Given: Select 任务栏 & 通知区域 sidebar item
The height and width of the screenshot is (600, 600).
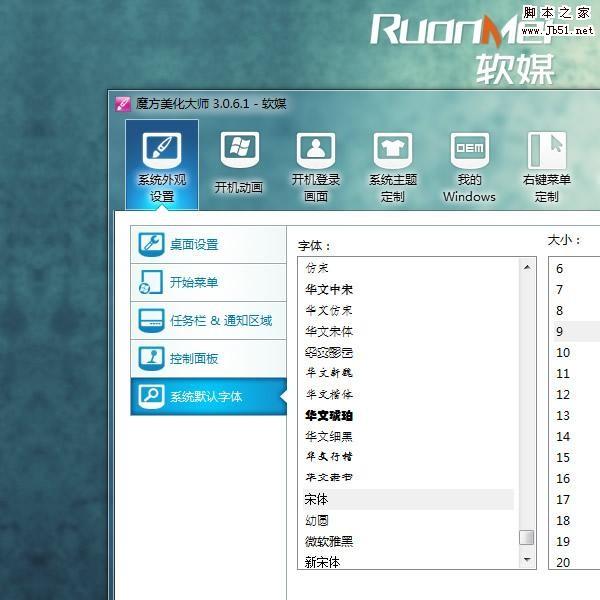Looking at the screenshot, I should click(x=208, y=321).
